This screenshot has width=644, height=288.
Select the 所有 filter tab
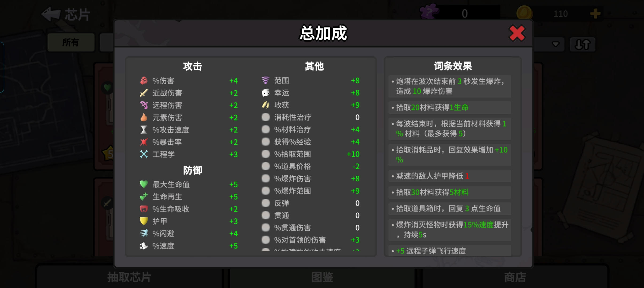point(71,42)
